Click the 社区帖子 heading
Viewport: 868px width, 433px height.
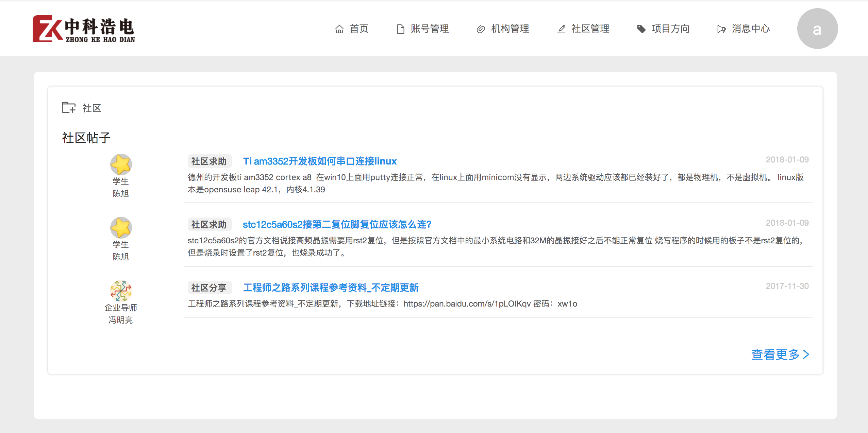[x=86, y=138]
